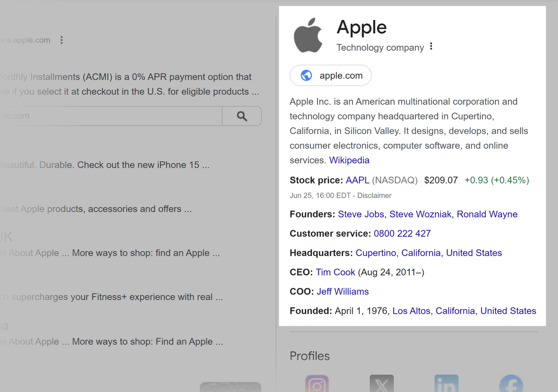
Task: Open the AAPL stock ticker link
Action: [357, 180]
